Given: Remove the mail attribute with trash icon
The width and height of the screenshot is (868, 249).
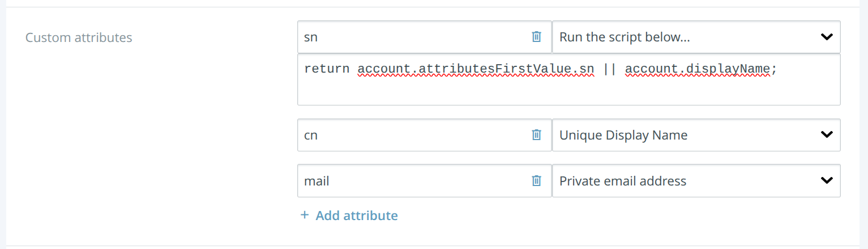Looking at the screenshot, I should [x=536, y=181].
